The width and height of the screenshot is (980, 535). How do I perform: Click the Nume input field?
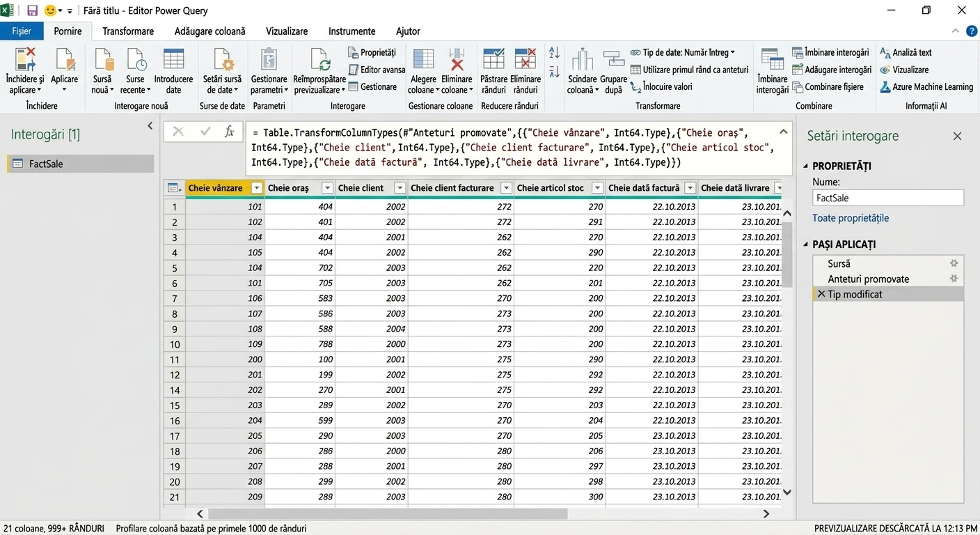click(888, 198)
